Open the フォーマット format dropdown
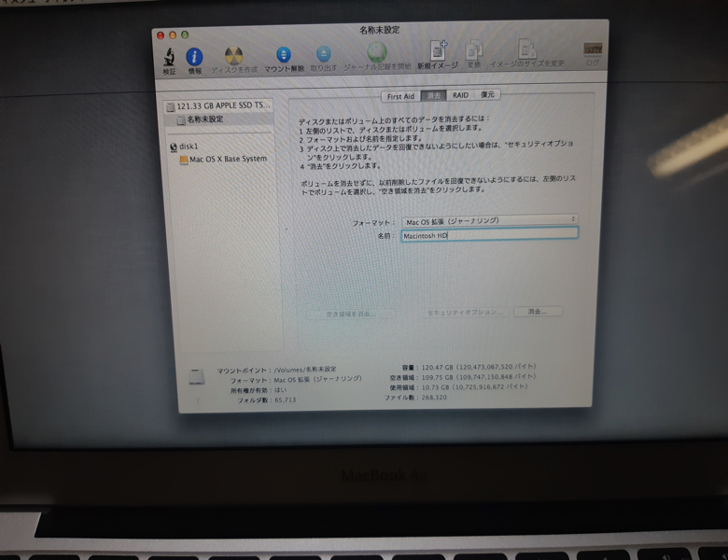728x560 pixels. click(490, 220)
